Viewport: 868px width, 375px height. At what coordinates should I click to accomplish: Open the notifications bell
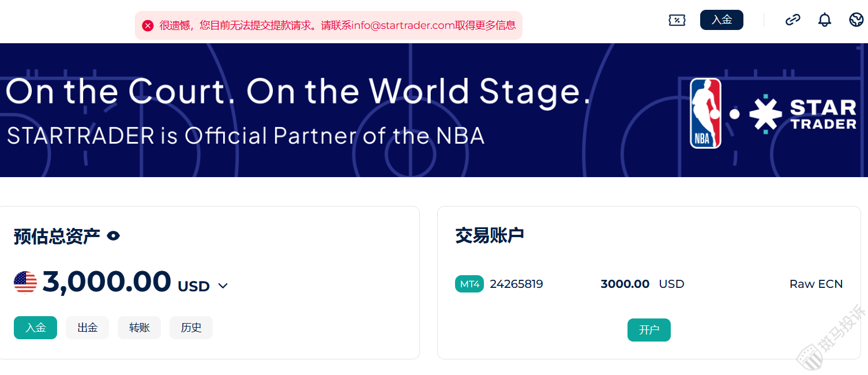[x=825, y=20]
